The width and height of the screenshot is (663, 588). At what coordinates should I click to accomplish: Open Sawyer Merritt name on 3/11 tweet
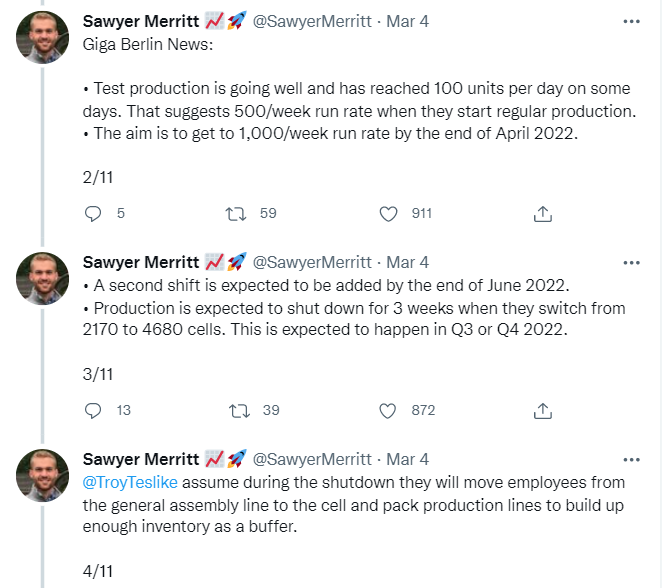141,263
